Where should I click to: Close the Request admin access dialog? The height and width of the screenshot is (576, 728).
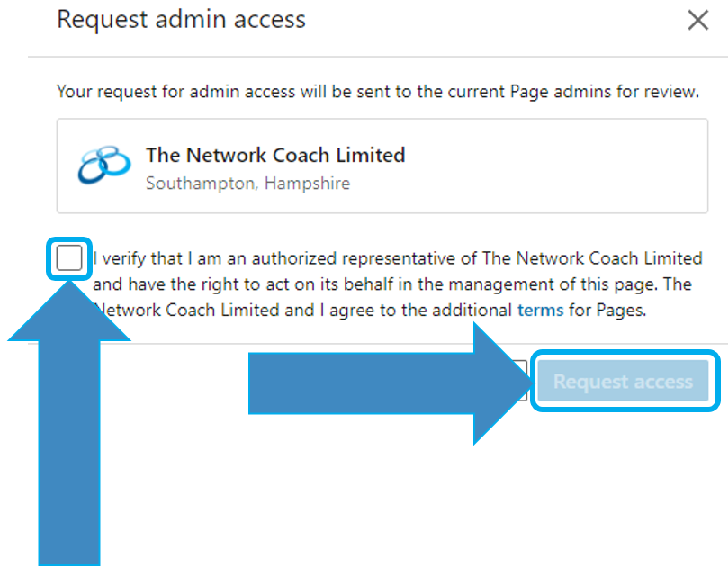(x=697, y=21)
